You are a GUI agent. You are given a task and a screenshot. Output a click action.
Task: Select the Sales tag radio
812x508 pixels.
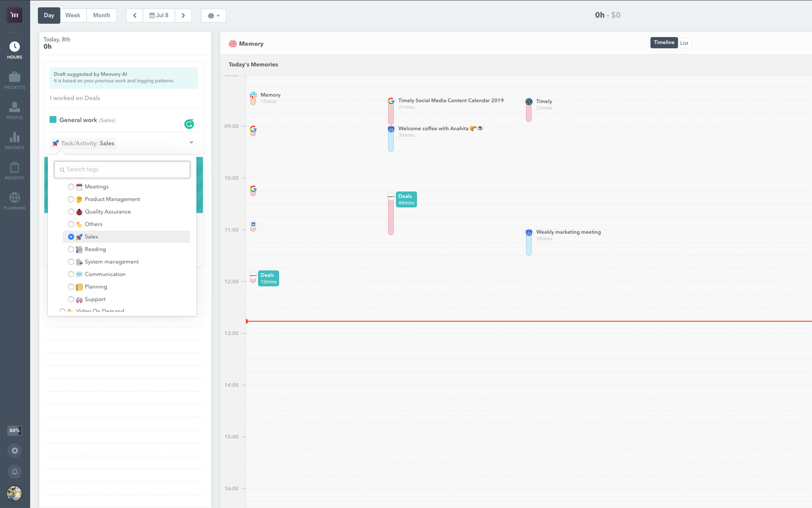point(71,237)
